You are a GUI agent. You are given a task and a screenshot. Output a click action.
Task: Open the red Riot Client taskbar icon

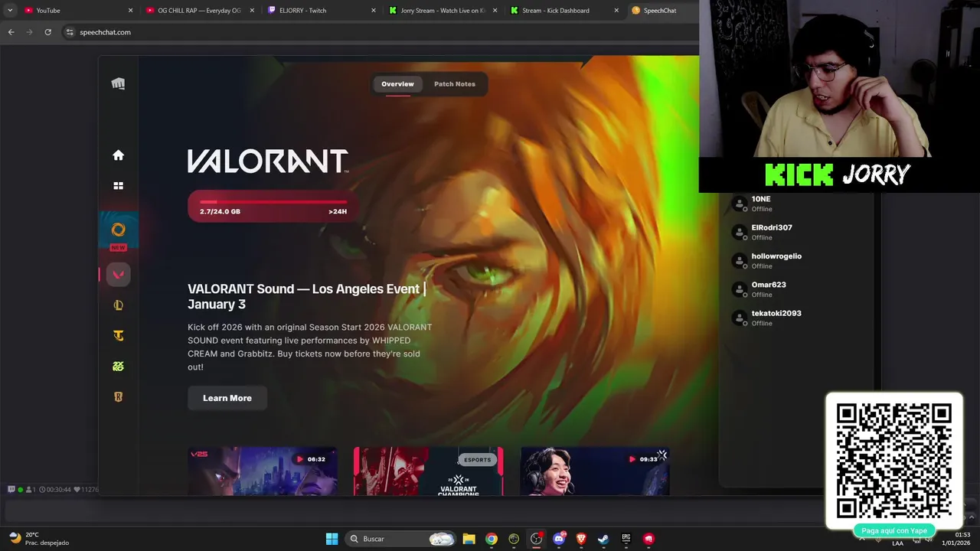point(648,539)
